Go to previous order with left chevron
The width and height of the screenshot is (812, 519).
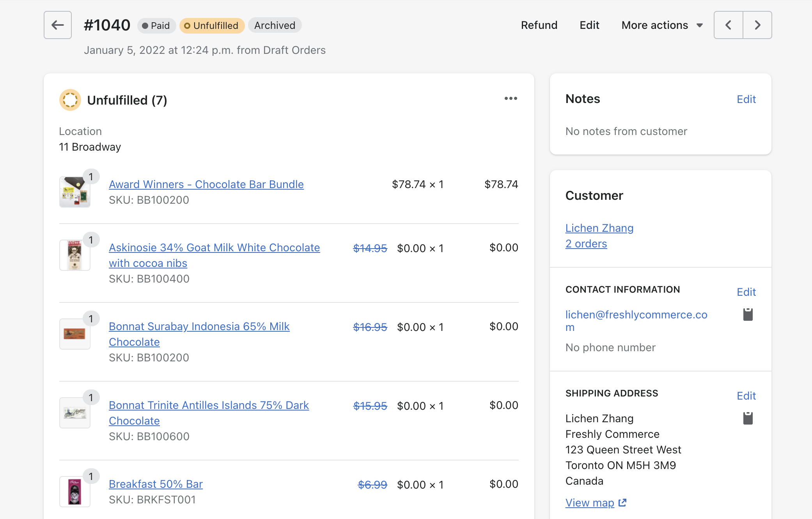(728, 25)
